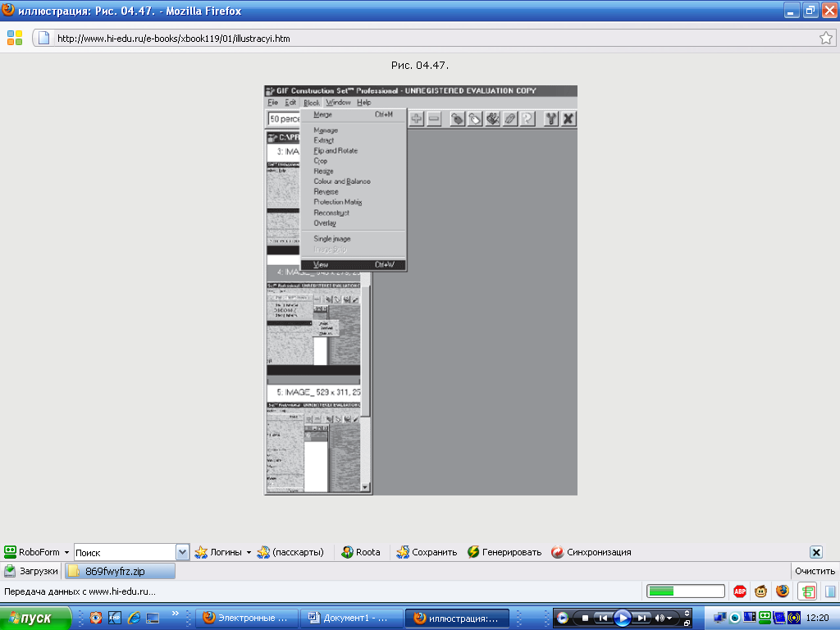Click the Adblock Plus ABP status icon
This screenshot has width=840, height=630.
740,591
